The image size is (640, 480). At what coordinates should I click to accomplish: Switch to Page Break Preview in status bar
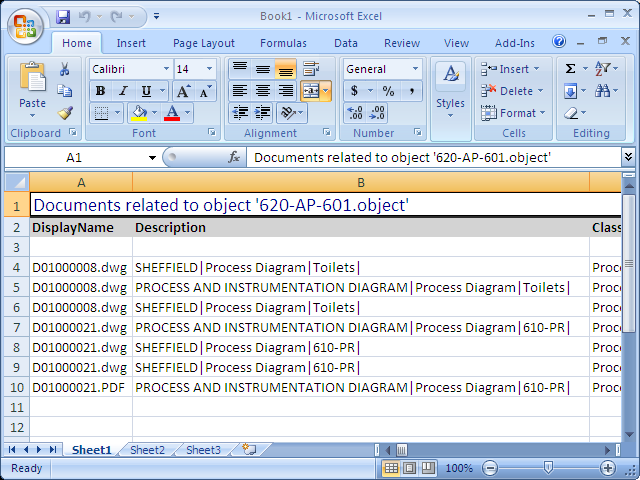pyautogui.click(x=427, y=468)
